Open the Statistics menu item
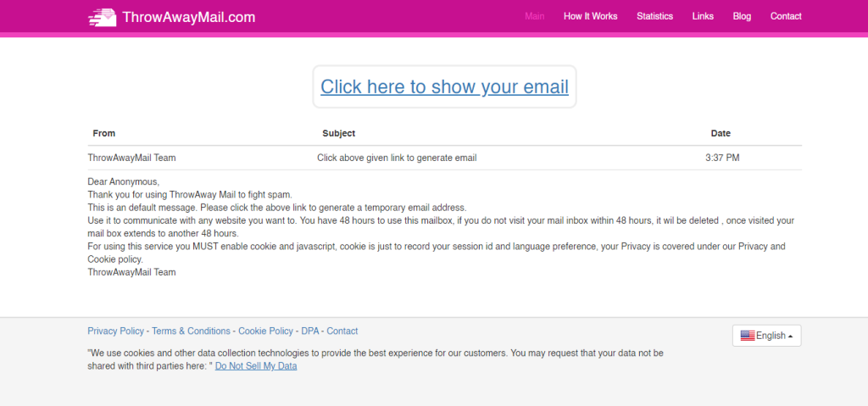The width and height of the screenshot is (868, 406). [654, 16]
